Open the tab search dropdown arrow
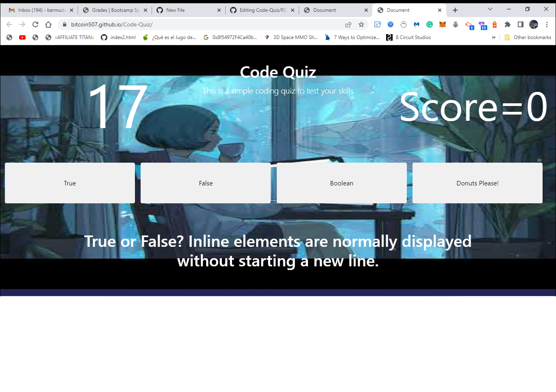This screenshot has width=556, height=392. tap(490, 9)
